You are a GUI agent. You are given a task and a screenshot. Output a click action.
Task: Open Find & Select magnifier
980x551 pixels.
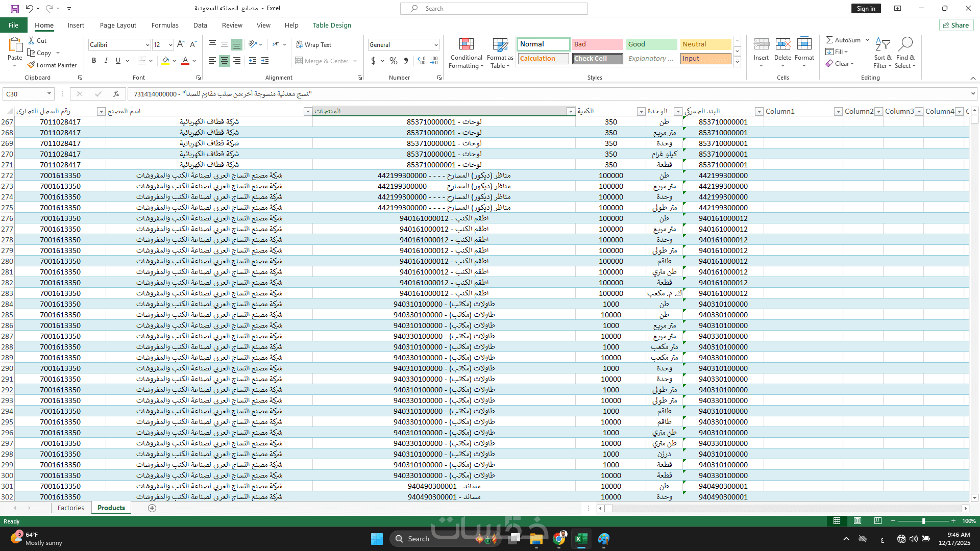pyautogui.click(x=905, y=44)
